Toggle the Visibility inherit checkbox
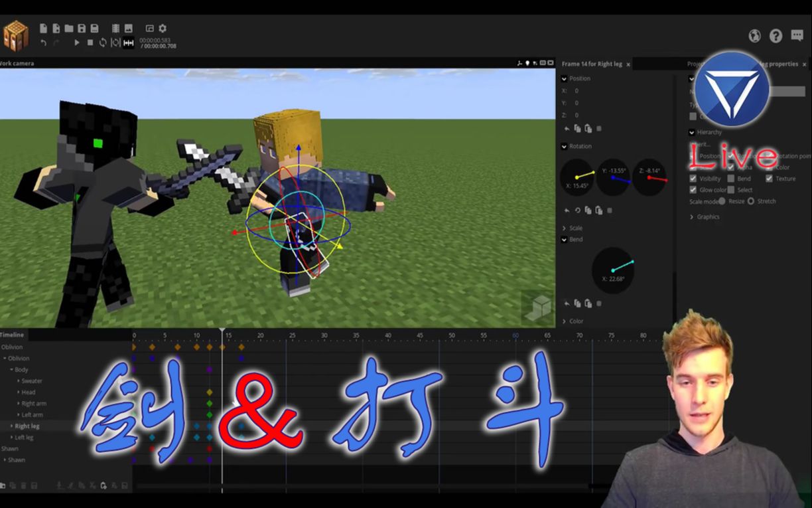The image size is (812, 508). point(693,179)
